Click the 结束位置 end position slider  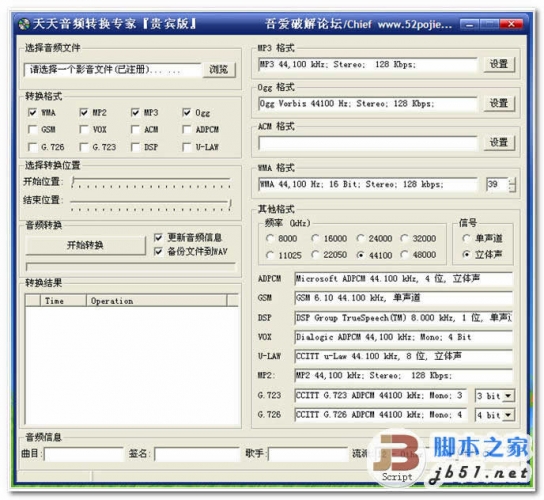pos(151,204)
